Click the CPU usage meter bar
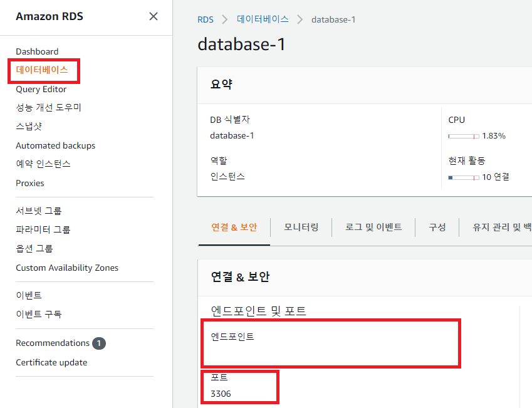This screenshot has height=408, width=532. pyautogui.click(x=464, y=136)
